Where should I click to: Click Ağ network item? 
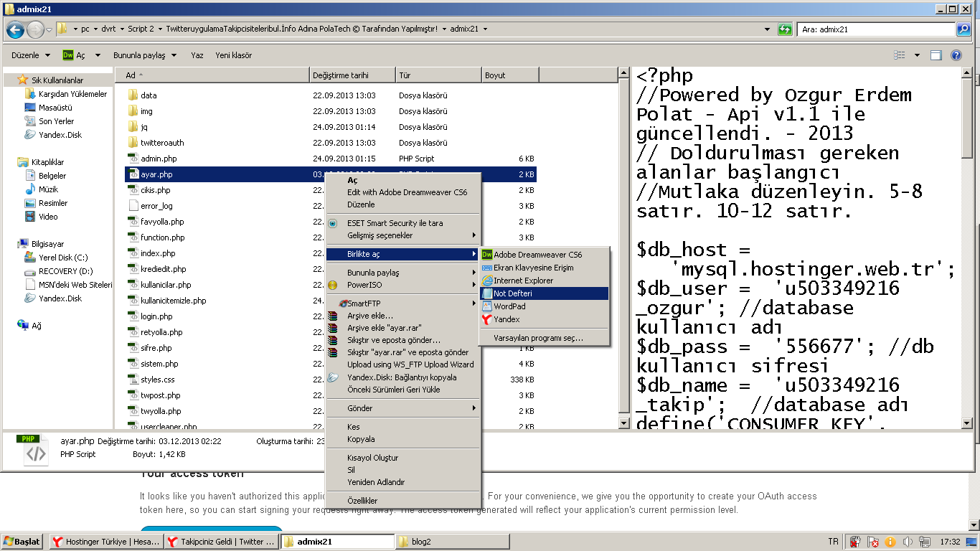(x=36, y=326)
